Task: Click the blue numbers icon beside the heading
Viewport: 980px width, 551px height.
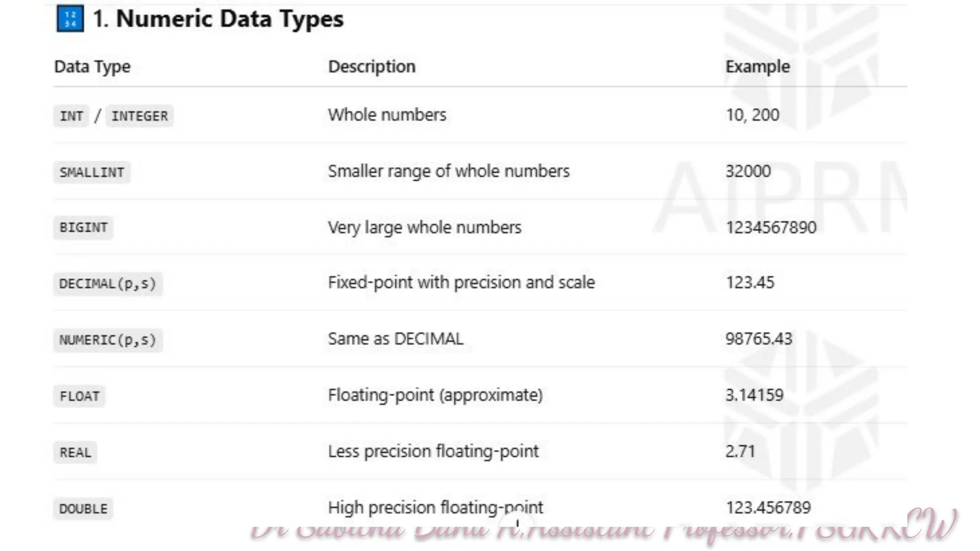Action: (70, 19)
